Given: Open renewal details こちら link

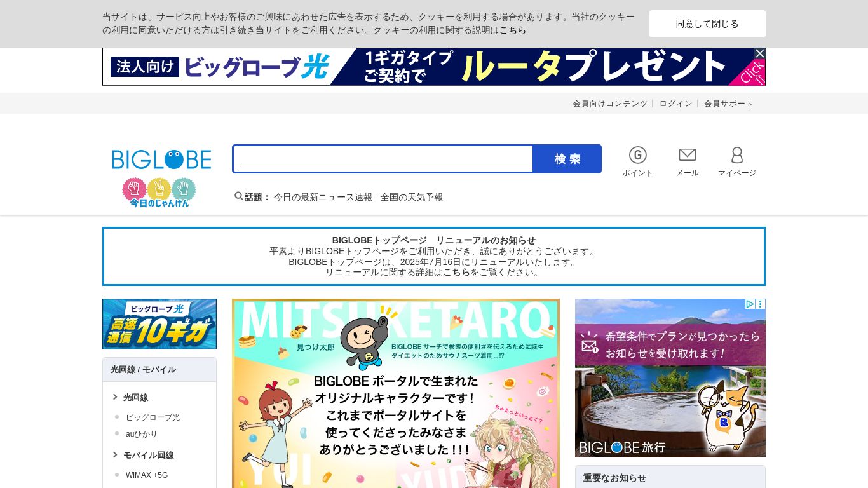Looking at the screenshot, I should [456, 272].
